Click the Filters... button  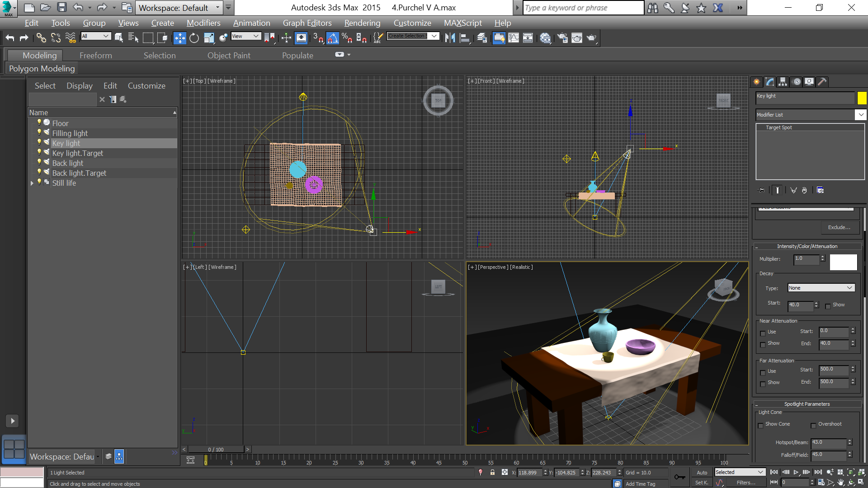(x=746, y=483)
